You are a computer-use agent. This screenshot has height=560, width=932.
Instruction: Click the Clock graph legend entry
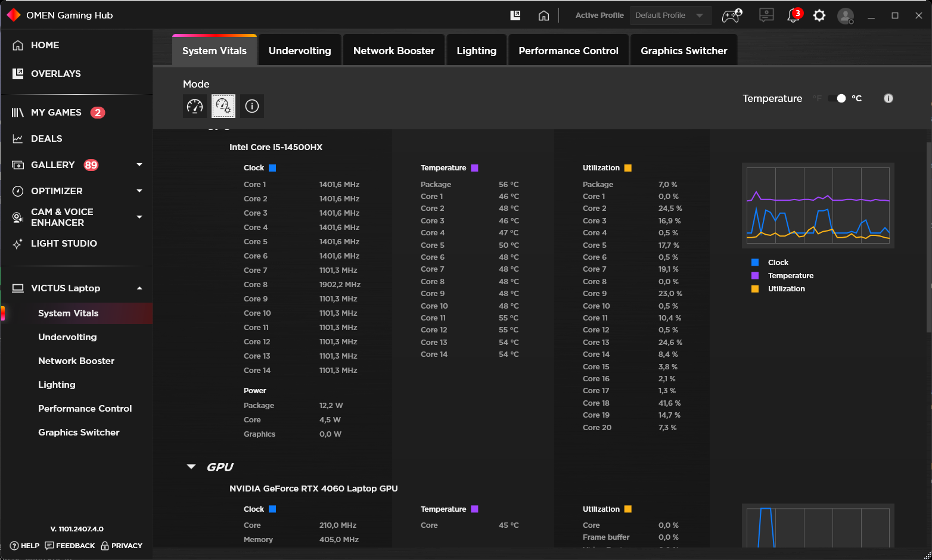click(x=770, y=263)
